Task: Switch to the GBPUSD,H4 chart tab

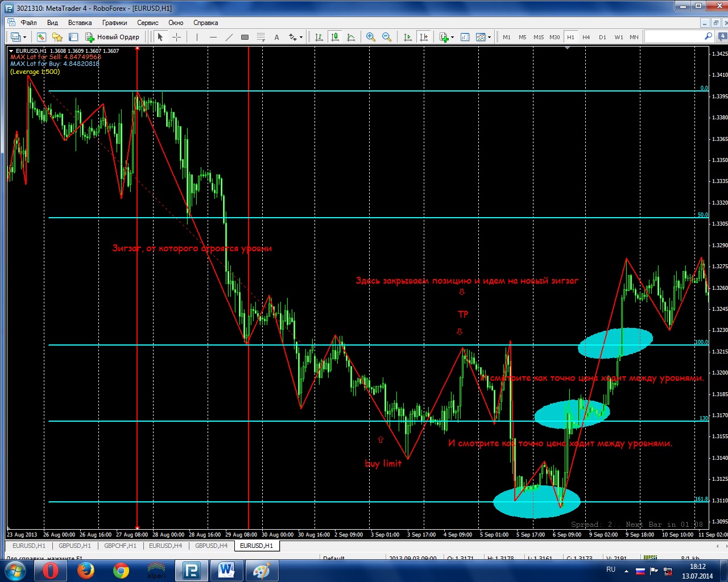Action: click(x=211, y=546)
